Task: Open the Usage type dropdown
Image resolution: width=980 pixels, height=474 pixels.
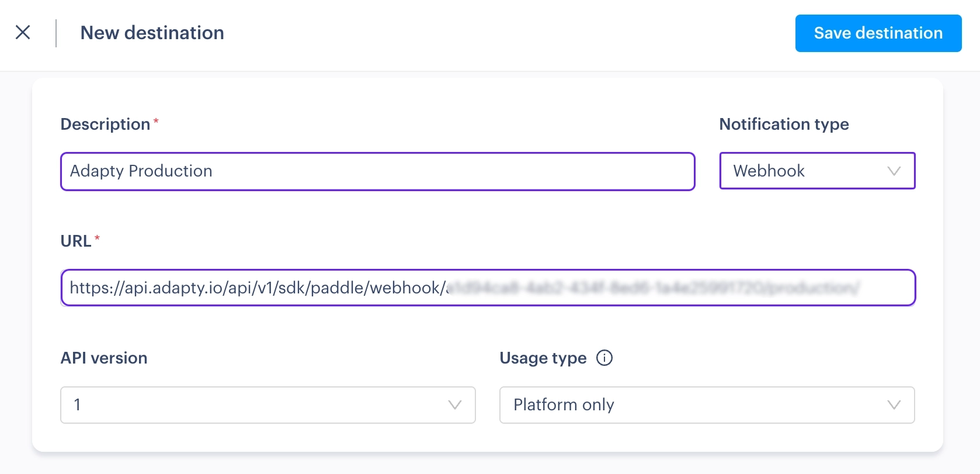Action: [x=707, y=404]
